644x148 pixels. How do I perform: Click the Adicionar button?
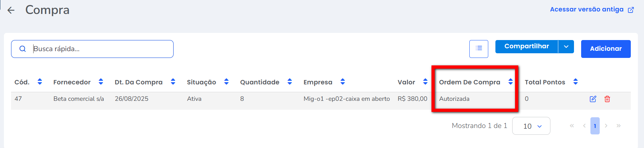point(605,49)
